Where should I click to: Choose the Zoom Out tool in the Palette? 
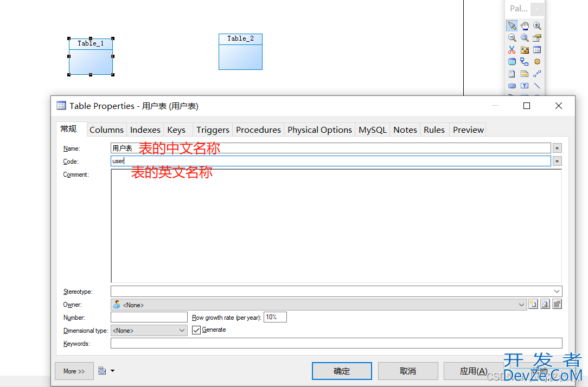pyautogui.click(x=512, y=38)
